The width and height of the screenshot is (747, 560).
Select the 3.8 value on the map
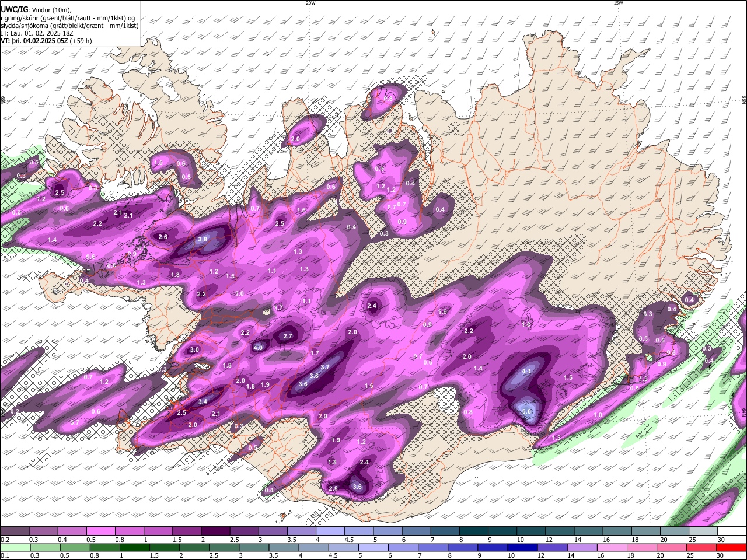click(203, 239)
